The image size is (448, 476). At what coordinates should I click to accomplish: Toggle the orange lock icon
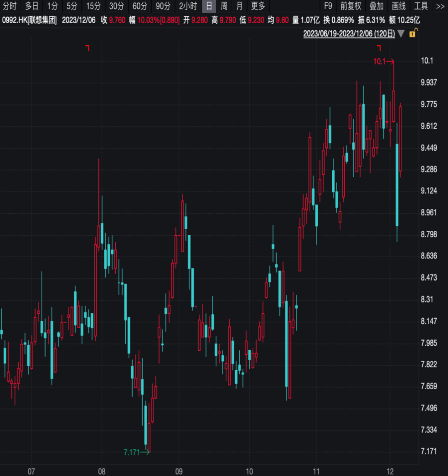[413, 33]
